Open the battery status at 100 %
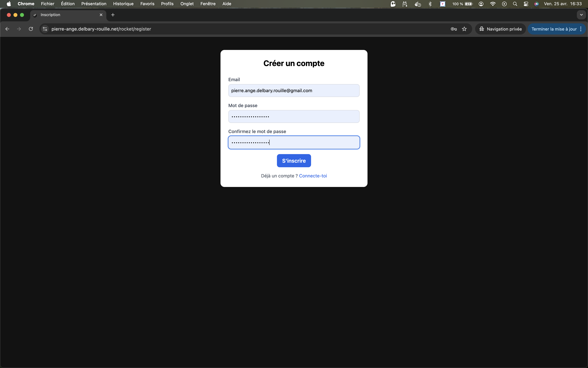588x368 pixels. pos(462,4)
